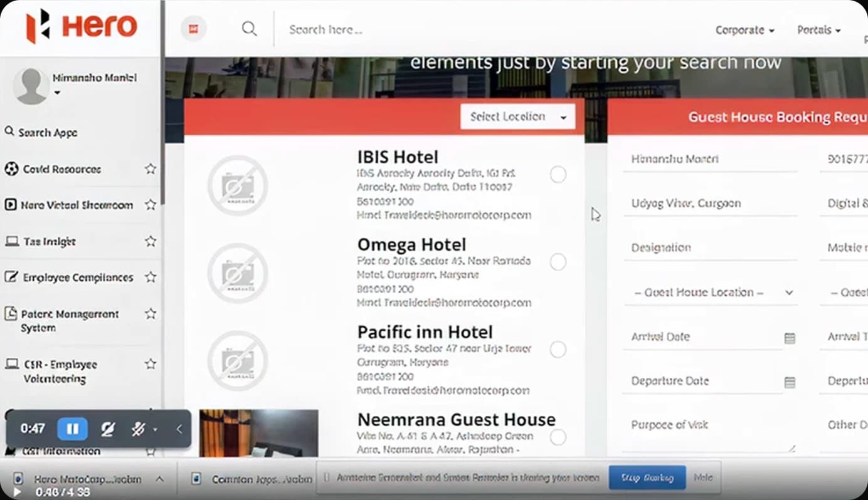Open Hero Virtual Showroom from the sidebar
The height and width of the screenshot is (500, 868).
coord(77,205)
